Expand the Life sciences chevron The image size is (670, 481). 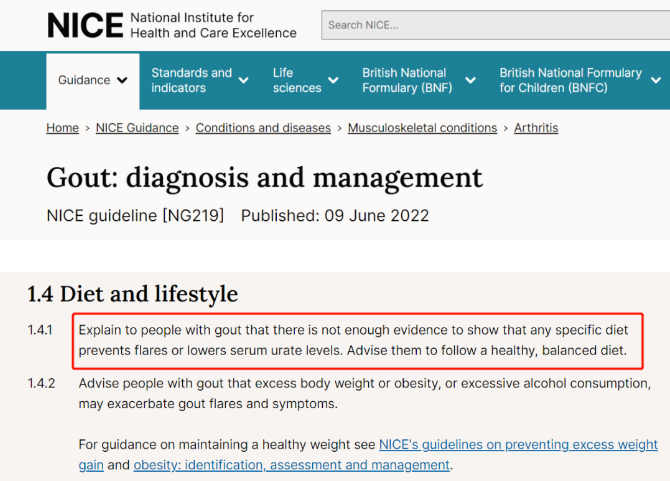point(333,80)
